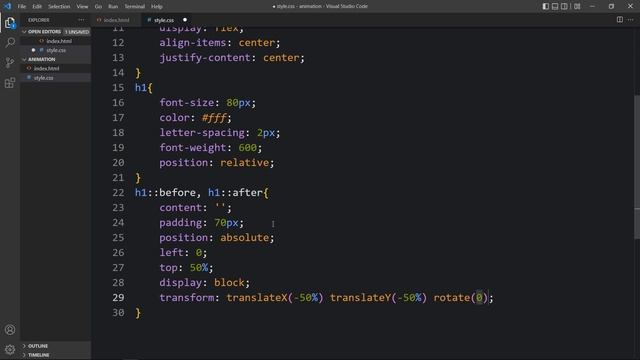The image size is (640, 360).
Task: Click 'absolute' value on line 25
Action: tap(244, 238)
